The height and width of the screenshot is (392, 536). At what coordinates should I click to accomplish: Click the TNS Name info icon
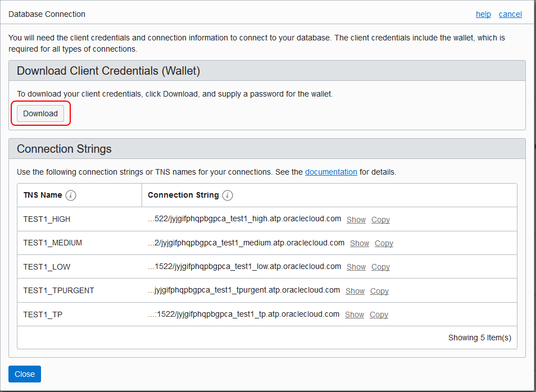(70, 195)
